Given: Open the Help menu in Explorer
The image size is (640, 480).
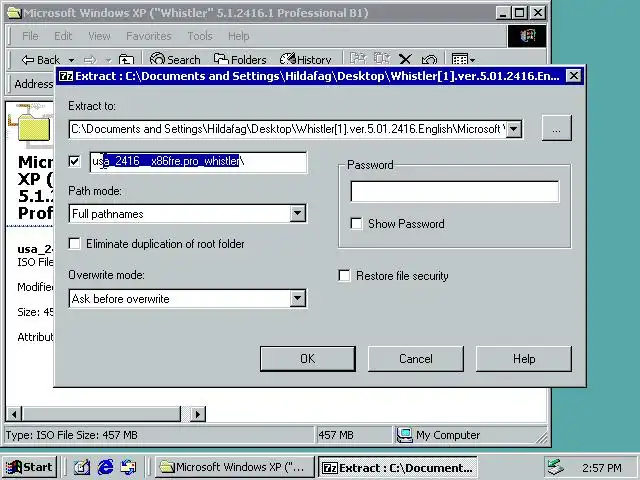Looking at the screenshot, I should click(238, 36).
